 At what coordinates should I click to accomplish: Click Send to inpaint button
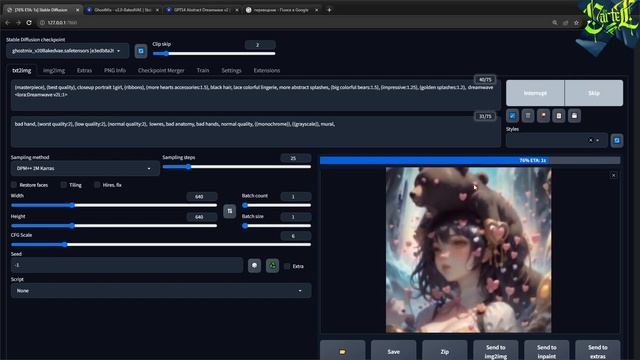(x=547, y=351)
